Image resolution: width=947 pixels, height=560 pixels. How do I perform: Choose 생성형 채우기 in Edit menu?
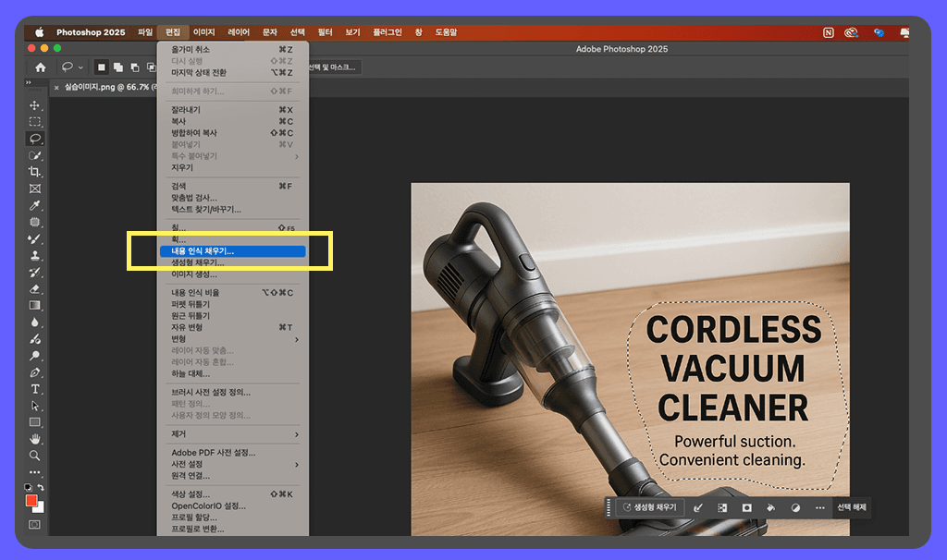pyautogui.click(x=235, y=263)
